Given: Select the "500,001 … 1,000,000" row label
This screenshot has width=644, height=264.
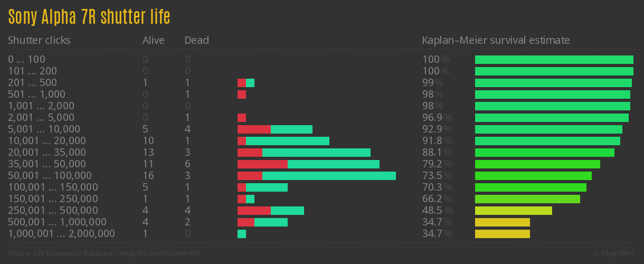Looking at the screenshot, I should pos(57,222).
